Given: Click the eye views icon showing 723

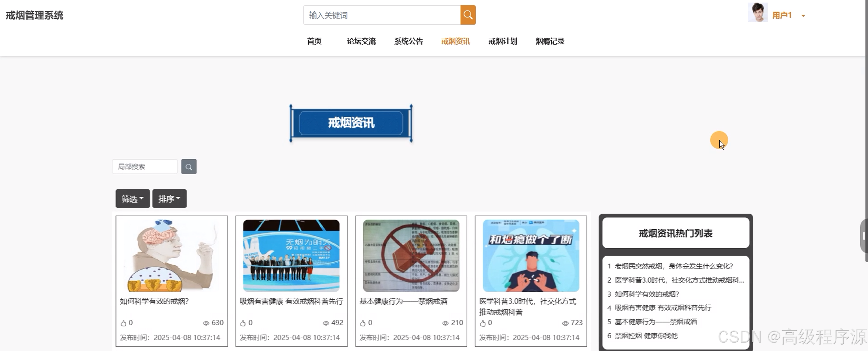Looking at the screenshot, I should (565, 323).
